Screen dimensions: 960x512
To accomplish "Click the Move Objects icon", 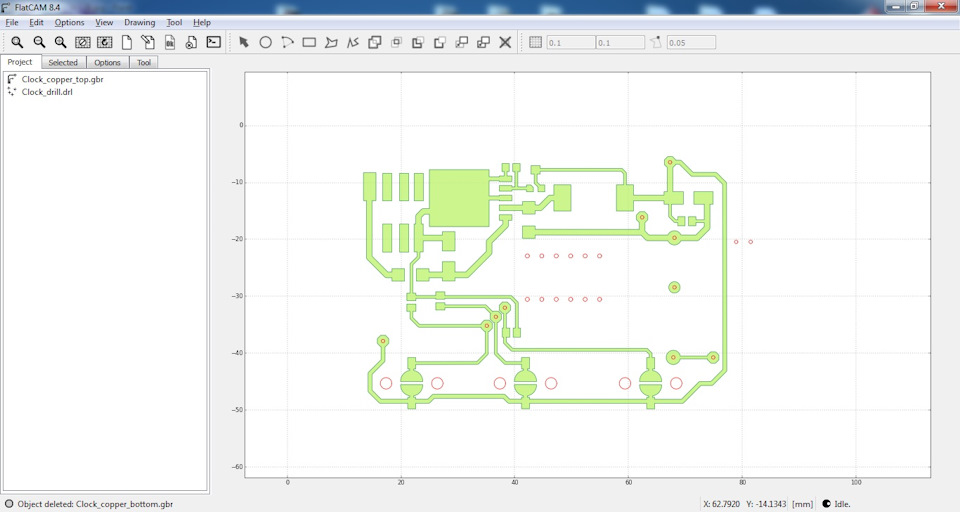I will tap(462, 42).
